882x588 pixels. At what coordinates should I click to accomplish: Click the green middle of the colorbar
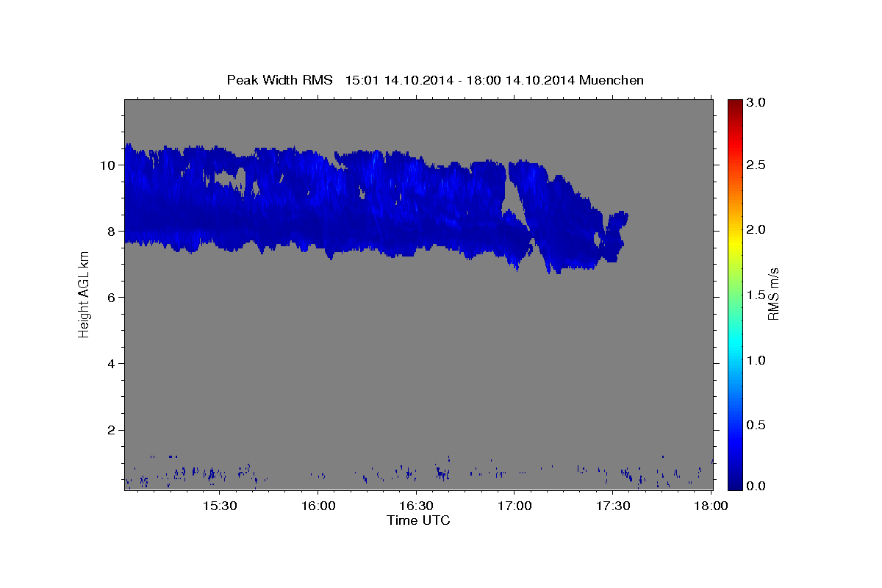click(734, 294)
